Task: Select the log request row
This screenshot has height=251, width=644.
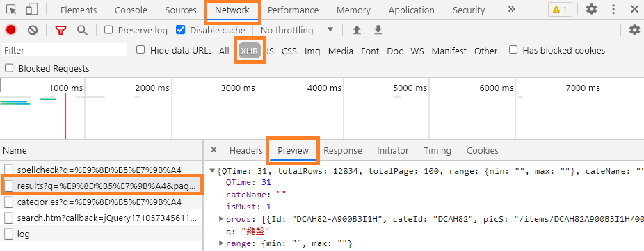Action: (x=101, y=234)
